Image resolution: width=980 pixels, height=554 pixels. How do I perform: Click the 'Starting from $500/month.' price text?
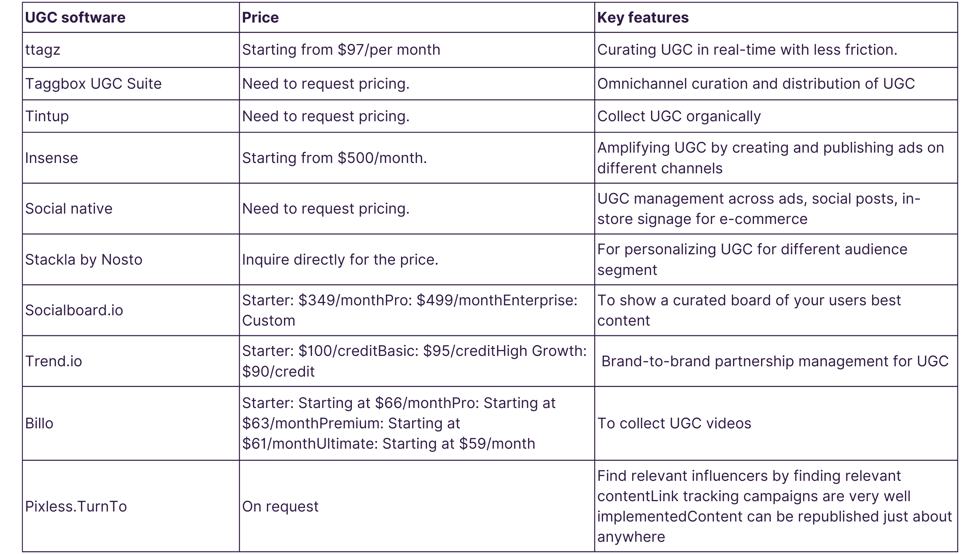[335, 158]
